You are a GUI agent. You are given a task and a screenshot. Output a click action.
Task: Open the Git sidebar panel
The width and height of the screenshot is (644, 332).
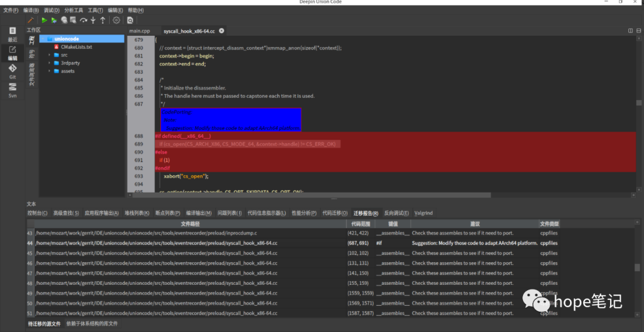(x=13, y=72)
